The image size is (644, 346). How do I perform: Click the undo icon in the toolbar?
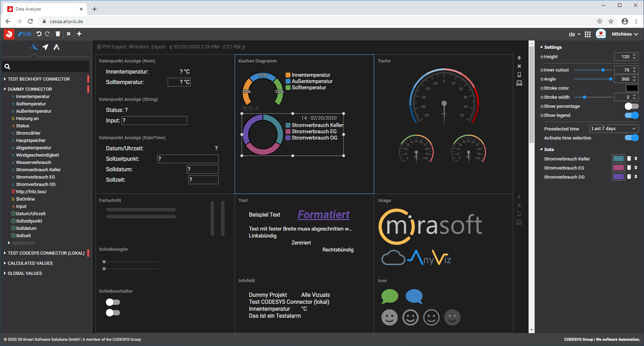(39, 34)
